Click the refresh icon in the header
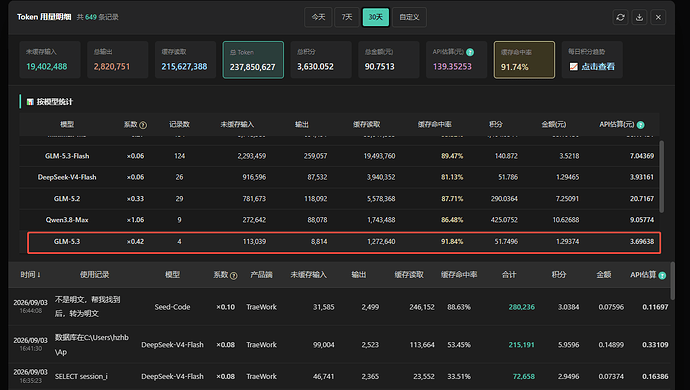 [x=620, y=17]
